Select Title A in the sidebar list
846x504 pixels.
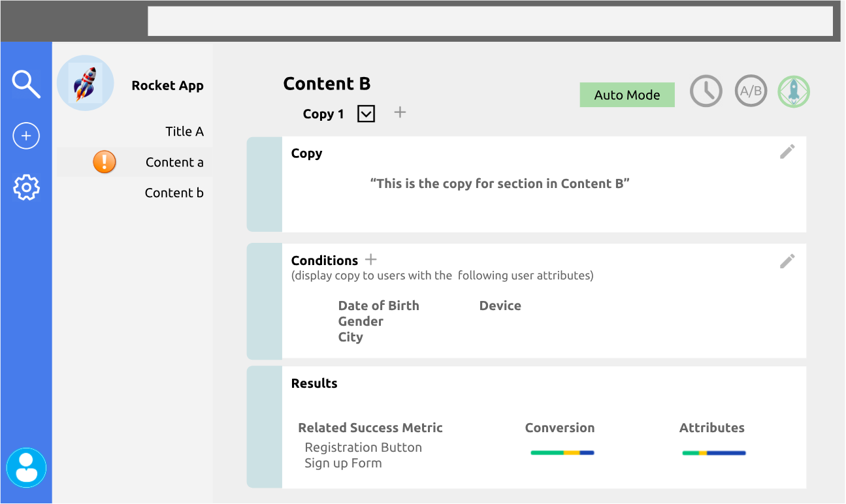coord(184,131)
